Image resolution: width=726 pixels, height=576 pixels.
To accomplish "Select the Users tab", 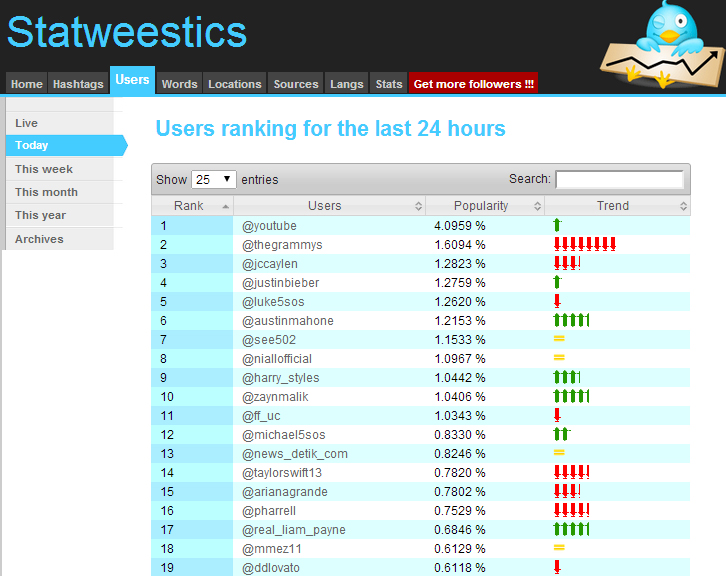I will pos(132,80).
